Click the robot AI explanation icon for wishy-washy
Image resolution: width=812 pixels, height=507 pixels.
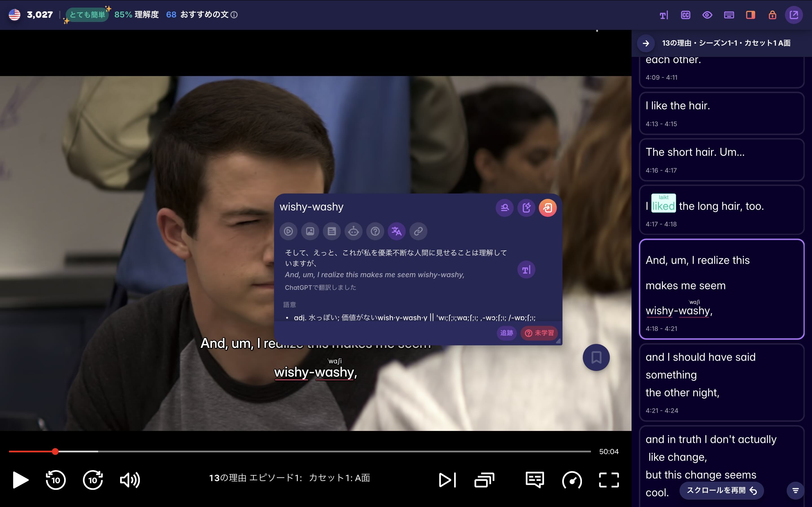click(354, 231)
